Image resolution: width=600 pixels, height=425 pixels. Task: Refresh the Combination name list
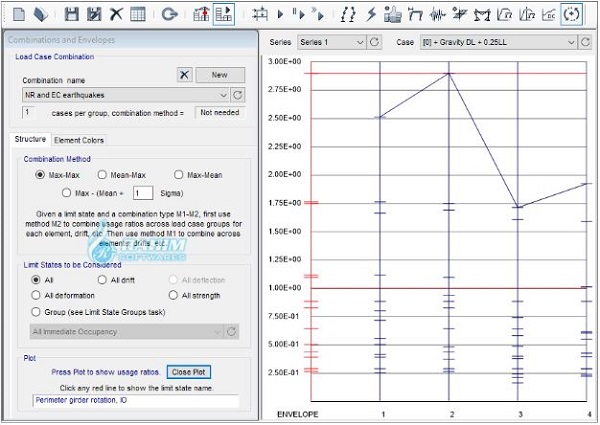click(x=237, y=94)
